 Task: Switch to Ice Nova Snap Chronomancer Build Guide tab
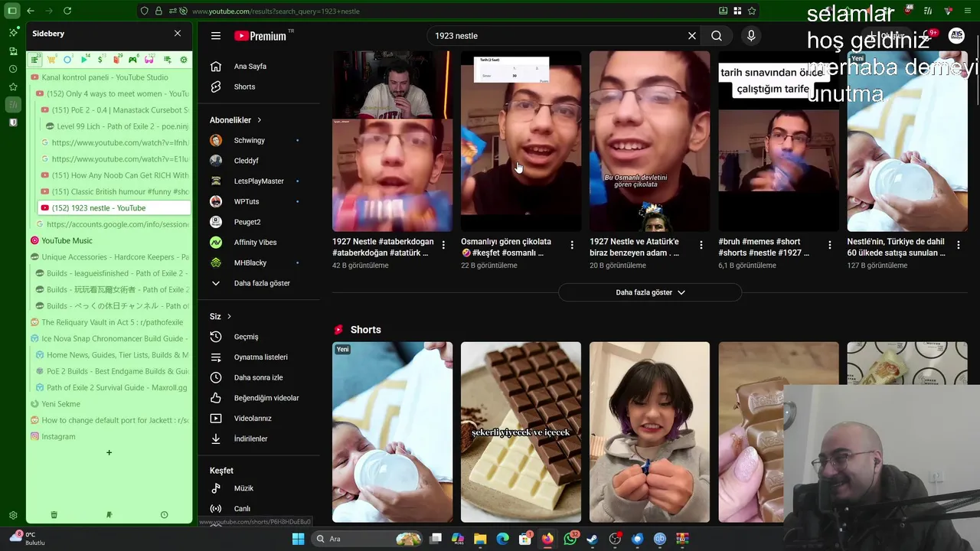point(110,338)
